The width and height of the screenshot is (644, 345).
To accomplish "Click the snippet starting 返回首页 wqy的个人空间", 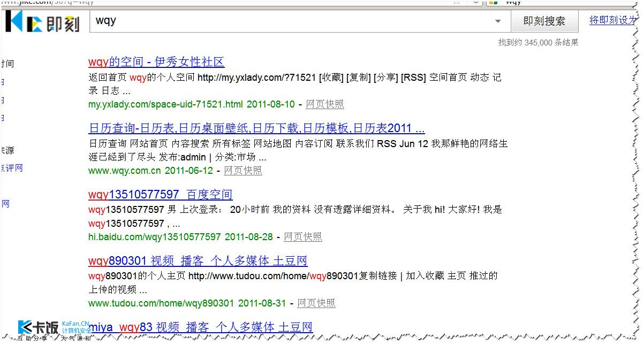I will click(295, 85).
